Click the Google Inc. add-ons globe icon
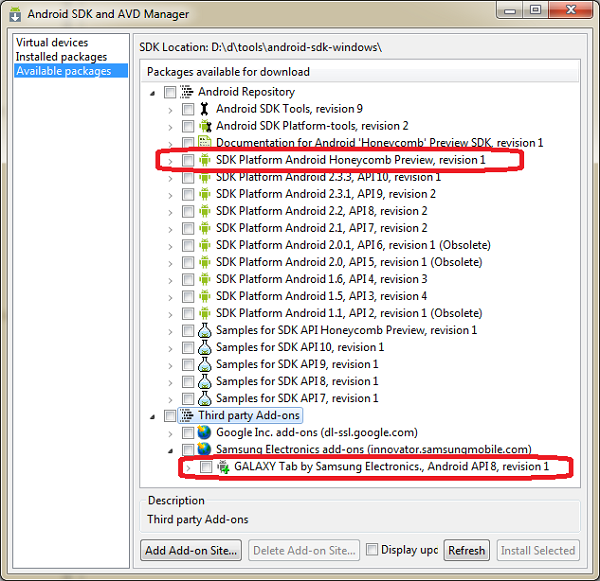This screenshot has width=600, height=581. tap(204, 432)
